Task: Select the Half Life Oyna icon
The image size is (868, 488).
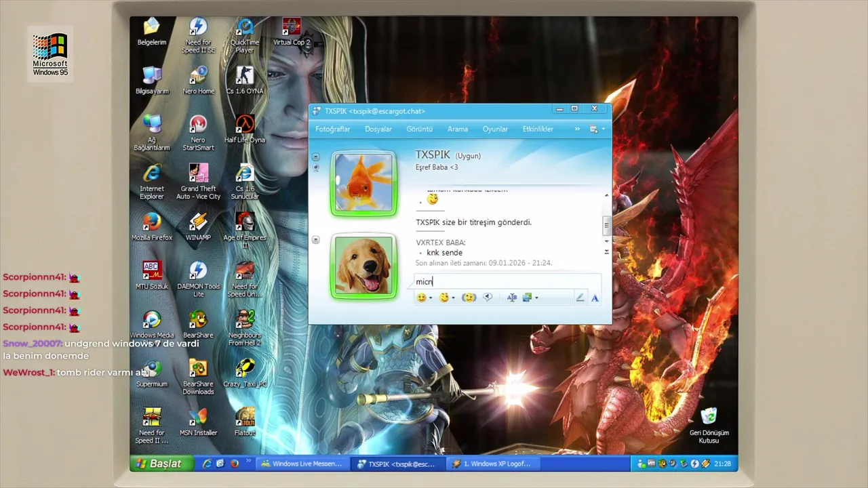Action: (x=245, y=130)
